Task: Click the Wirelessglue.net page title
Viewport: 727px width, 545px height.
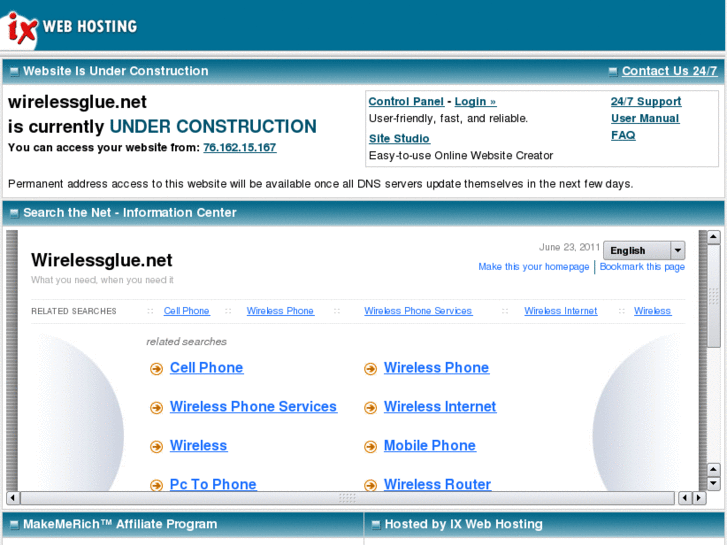Action: coord(102,260)
